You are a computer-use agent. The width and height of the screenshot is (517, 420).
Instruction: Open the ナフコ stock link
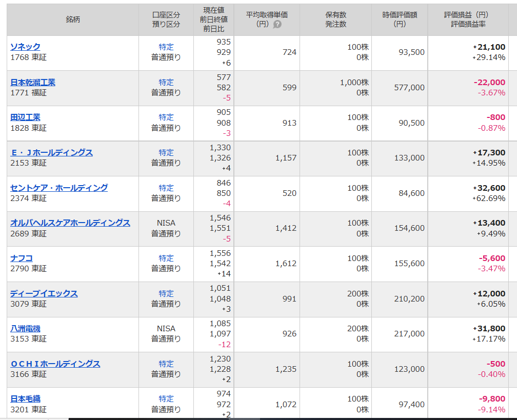click(22, 258)
